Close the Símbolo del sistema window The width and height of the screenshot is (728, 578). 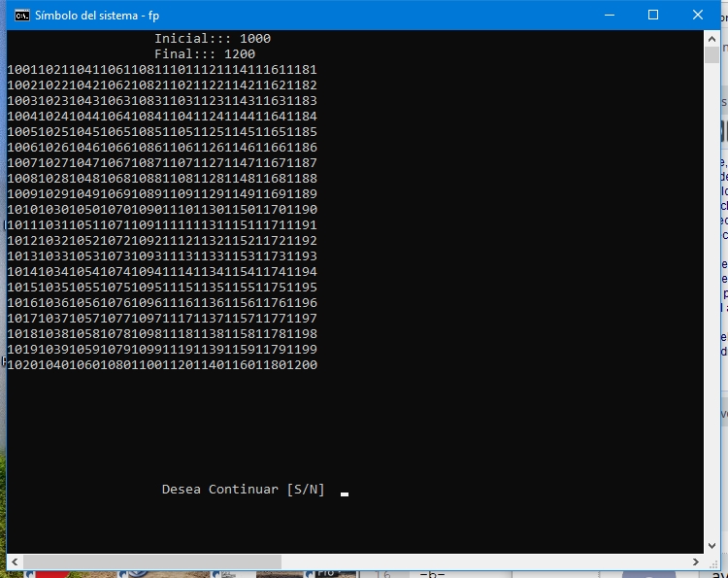[x=697, y=15]
